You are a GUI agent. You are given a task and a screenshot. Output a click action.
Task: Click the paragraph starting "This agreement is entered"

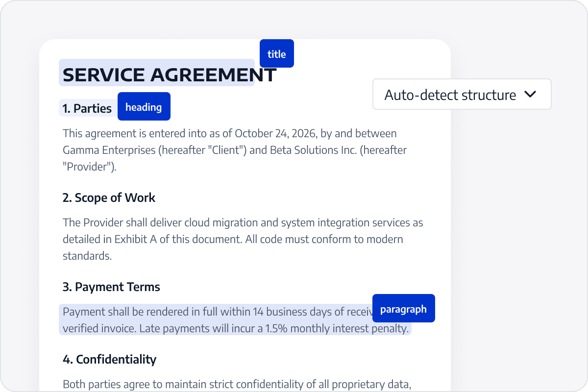pyautogui.click(x=235, y=150)
